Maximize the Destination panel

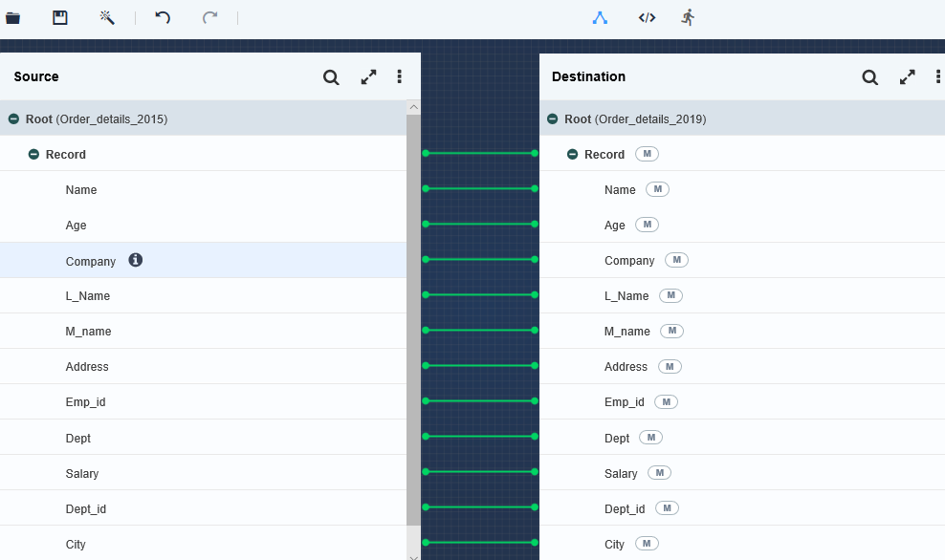coord(908,77)
